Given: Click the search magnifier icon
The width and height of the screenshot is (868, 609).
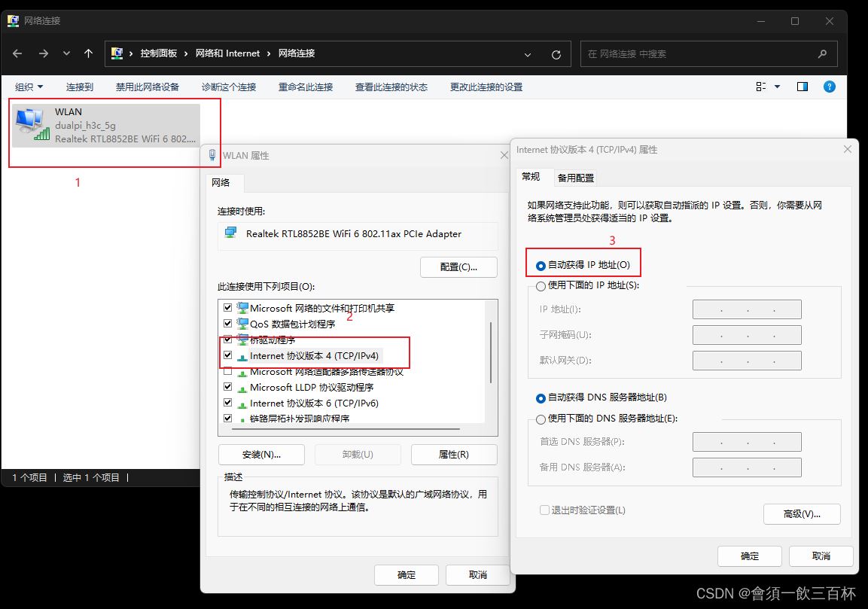Looking at the screenshot, I should point(822,53).
